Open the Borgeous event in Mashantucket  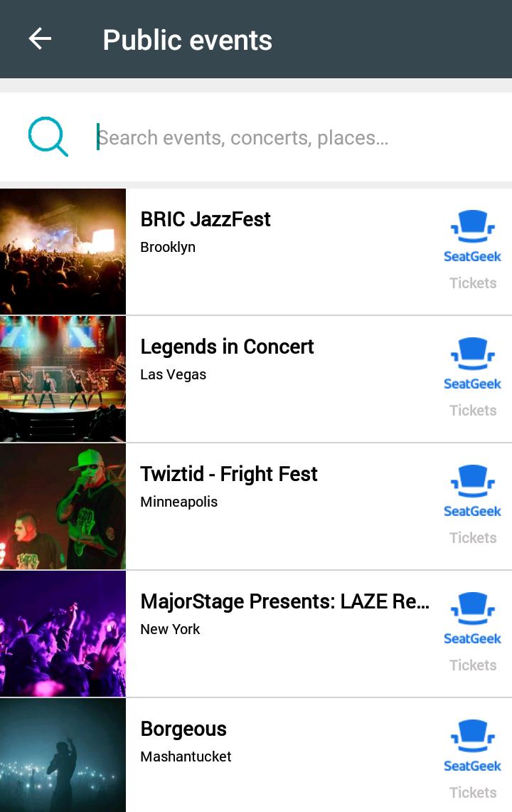coord(183,729)
